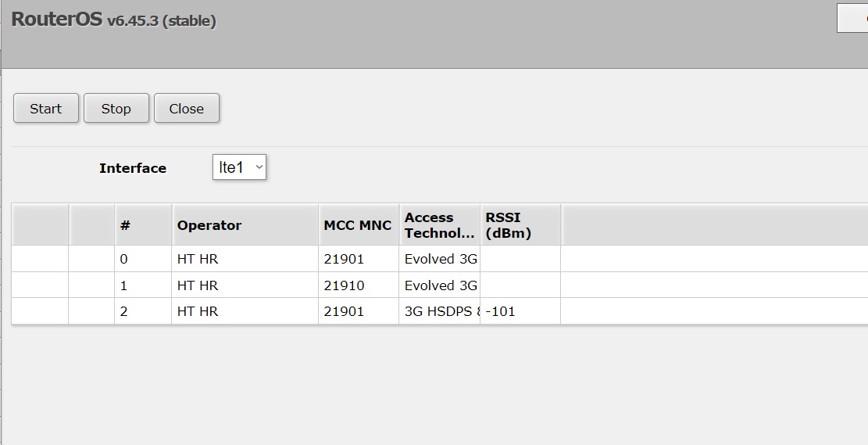Open the lte1 Interface dropdown
This screenshot has width=868, height=445.
239,167
